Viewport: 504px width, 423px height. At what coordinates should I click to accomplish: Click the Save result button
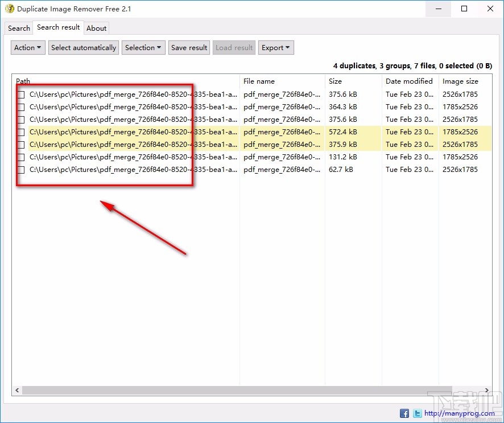pyautogui.click(x=189, y=48)
